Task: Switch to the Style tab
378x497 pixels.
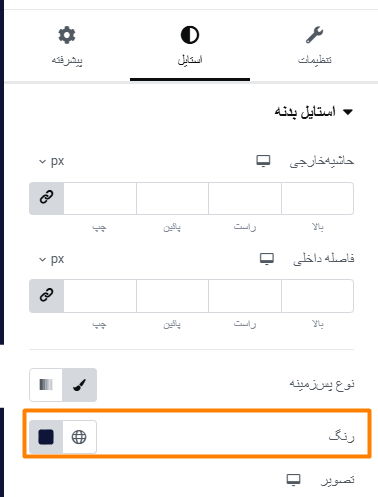Action: pos(190,46)
